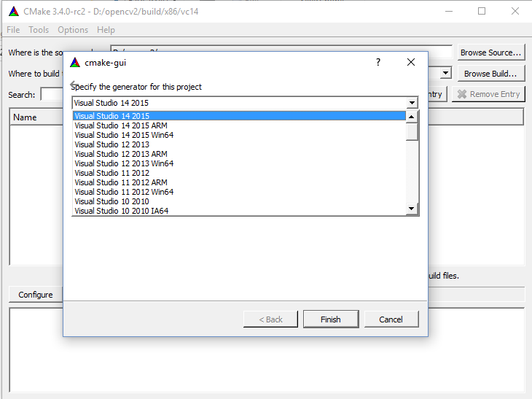Open the Help menu
The width and height of the screenshot is (532, 399).
click(x=106, y=30)
